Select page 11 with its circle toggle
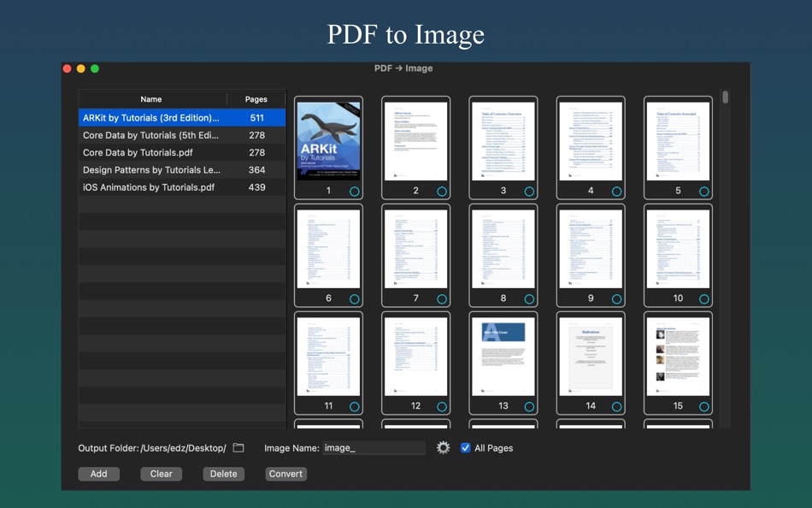Screen dimensions: 812x508 pos(354,407)
